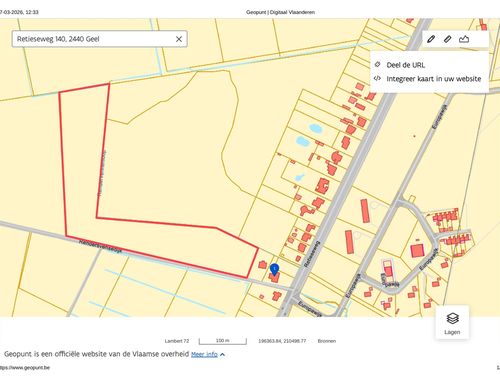Click the link icon beside Deel de URL
Viewport: 500px width, 380px height.
point(377,65)
